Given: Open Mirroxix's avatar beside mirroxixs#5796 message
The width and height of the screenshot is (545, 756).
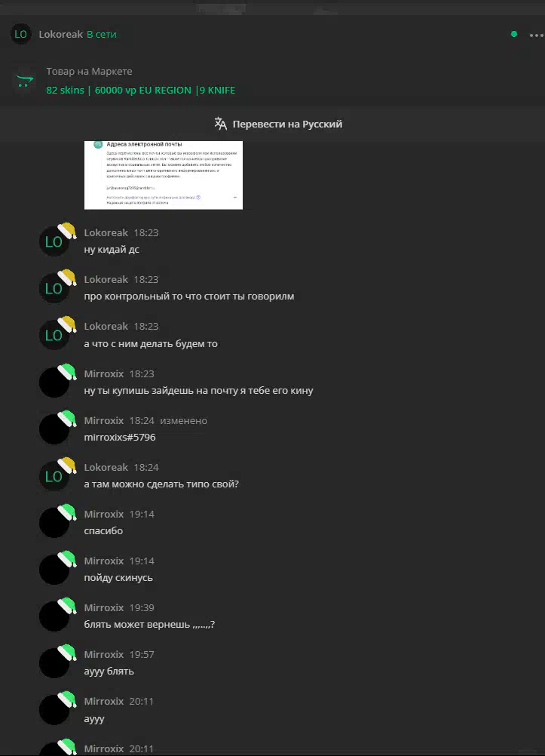Looking at the screenshot, I should (54, 429).
